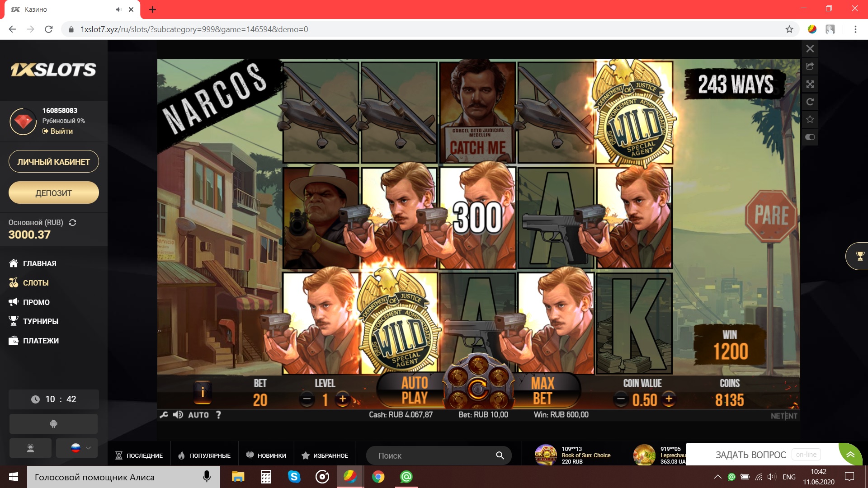Add game to favorites star icon
The height and width of the screenshot is (488, 868).
coord(810,119)
